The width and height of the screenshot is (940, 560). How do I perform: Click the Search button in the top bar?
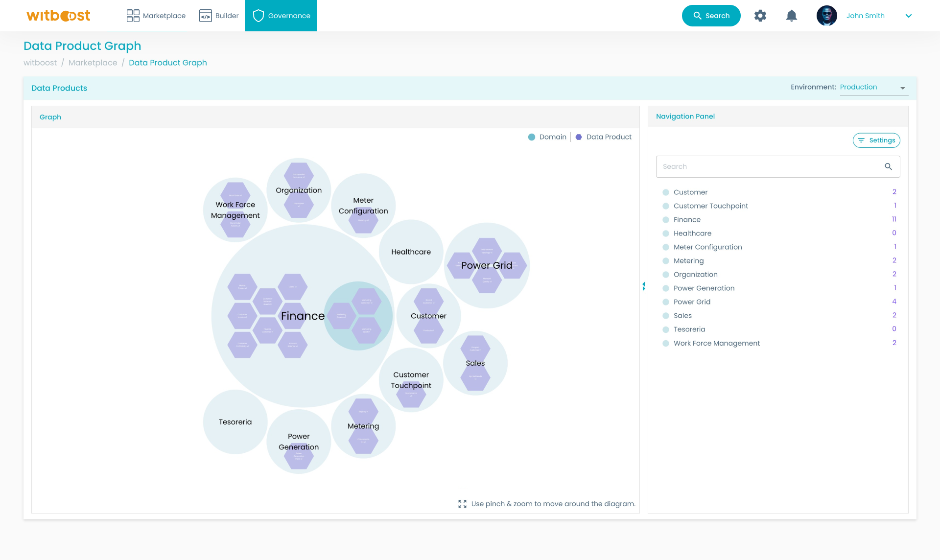711,15
